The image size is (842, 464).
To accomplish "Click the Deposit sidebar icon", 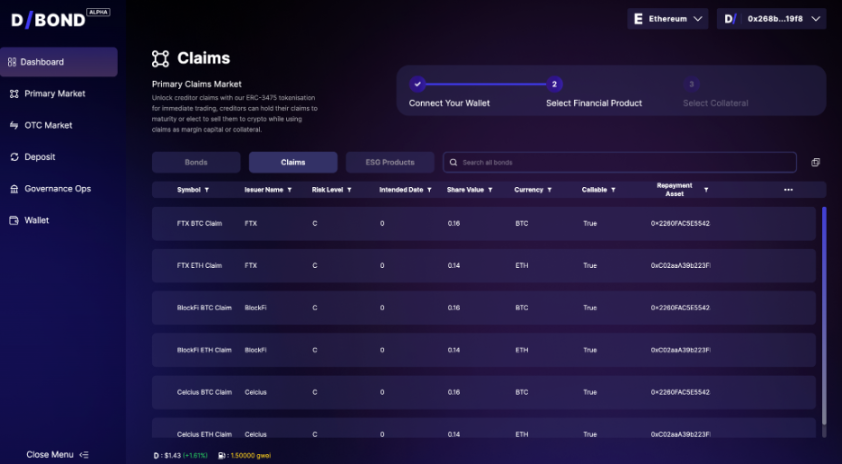I will [14, 157].
